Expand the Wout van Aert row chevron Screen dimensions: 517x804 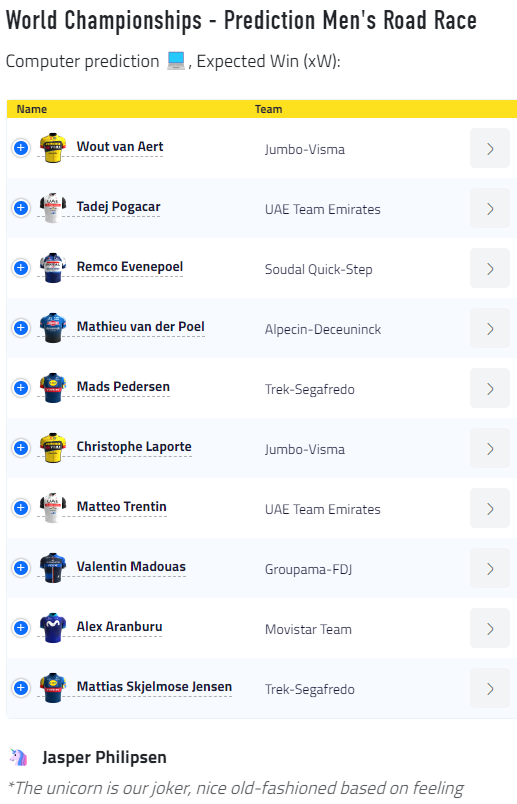pyautogui.click(x=490, y=149)
